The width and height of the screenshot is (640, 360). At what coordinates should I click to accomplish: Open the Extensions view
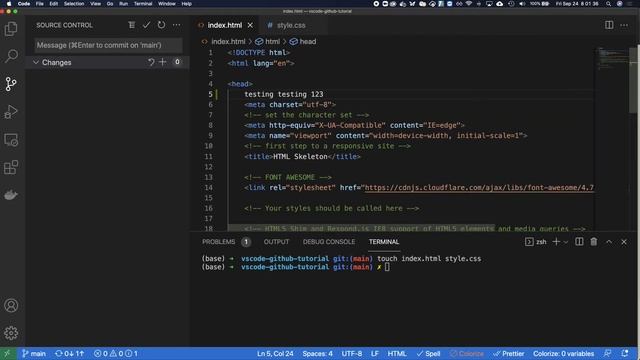[x=11, y=167]
